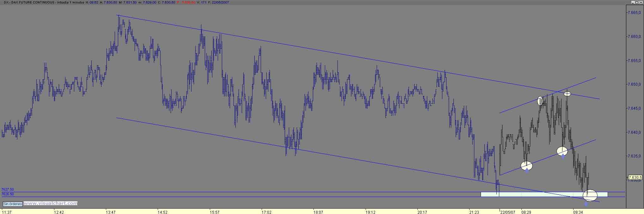Click the 11:37 time axis label

click(7, 212)
